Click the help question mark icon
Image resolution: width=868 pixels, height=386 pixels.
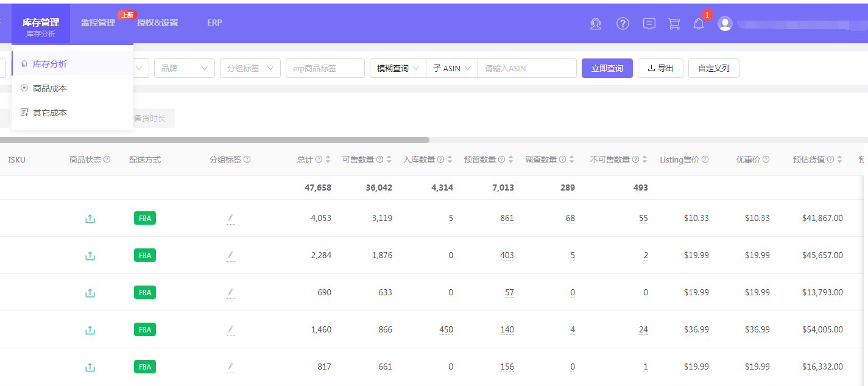tap(623, 24)
